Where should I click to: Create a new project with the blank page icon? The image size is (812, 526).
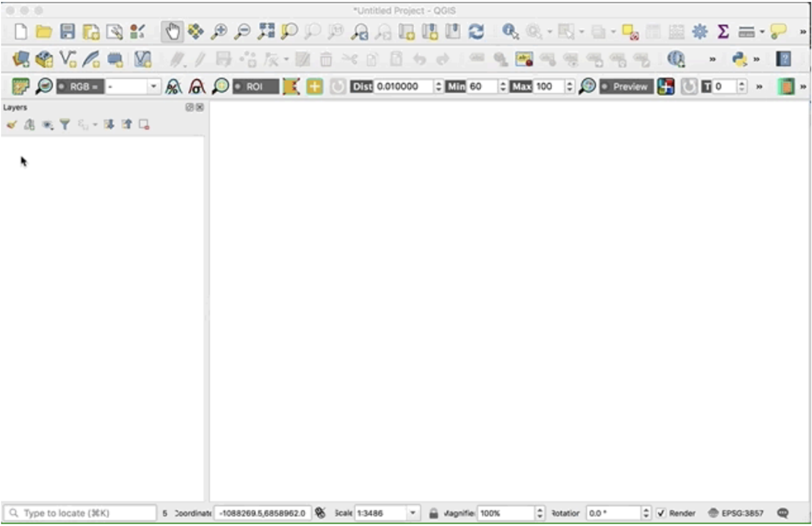pyautogui.click(x=20, y=32)
